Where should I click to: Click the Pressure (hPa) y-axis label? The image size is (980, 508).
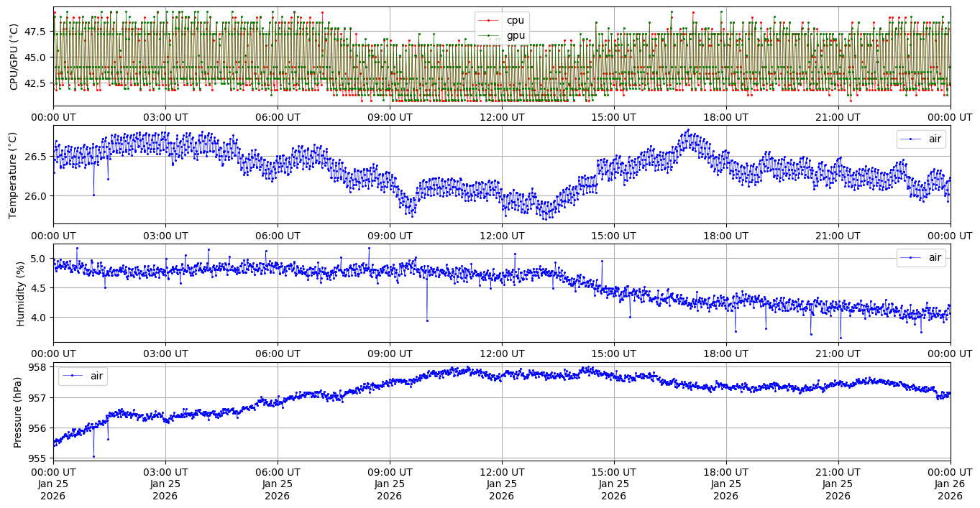[18, 411]
